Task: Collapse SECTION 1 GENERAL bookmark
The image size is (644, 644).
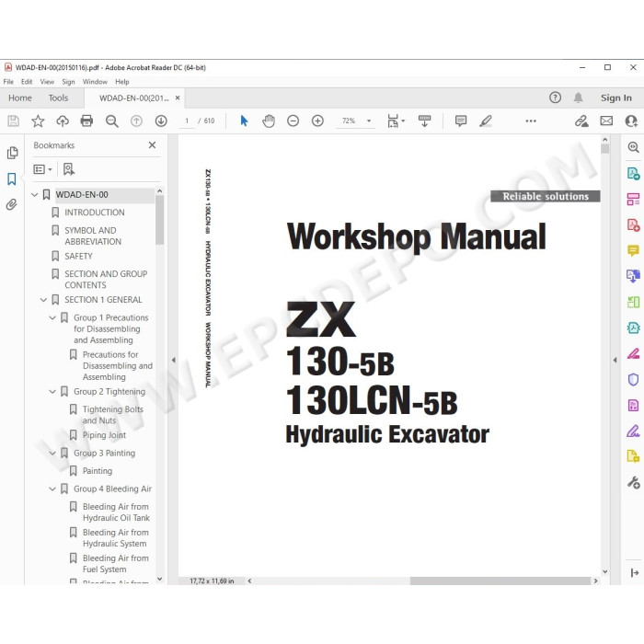Action: pos(43,300)
